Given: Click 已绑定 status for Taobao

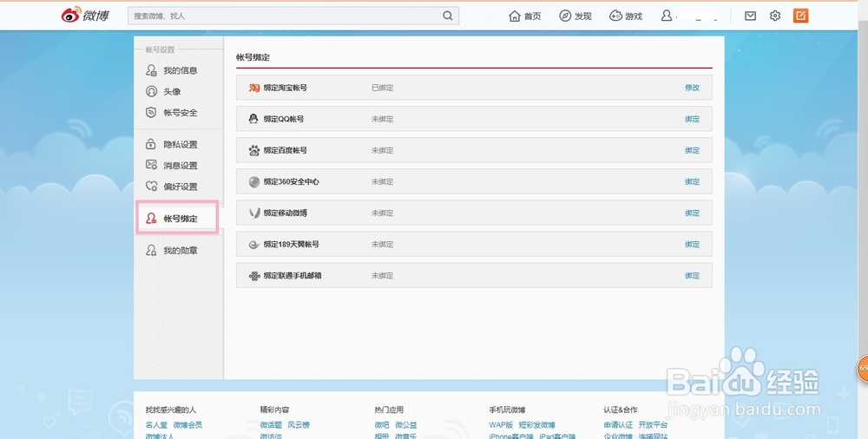Looking at the screenshot, I should [383, 88].
